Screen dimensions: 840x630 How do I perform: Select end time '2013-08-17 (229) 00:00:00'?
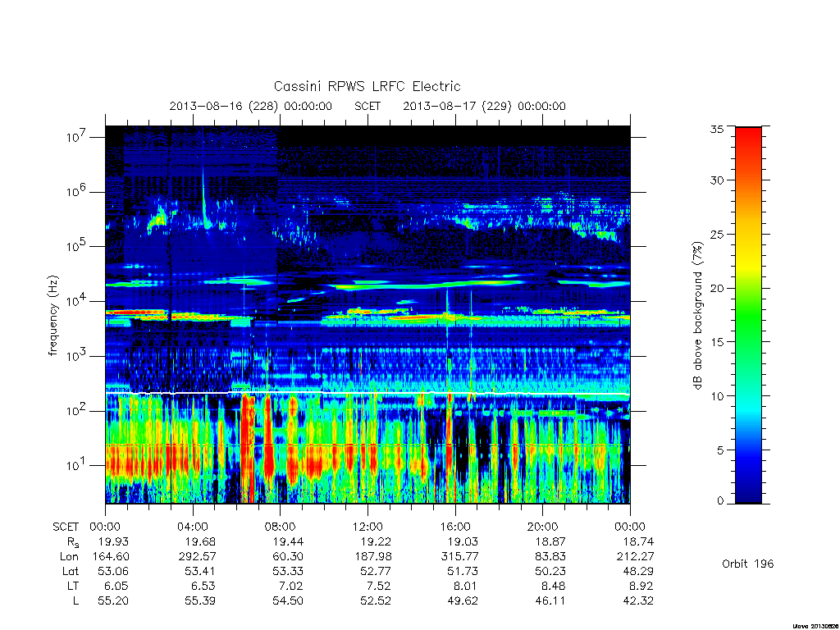(x=484, y=106)
